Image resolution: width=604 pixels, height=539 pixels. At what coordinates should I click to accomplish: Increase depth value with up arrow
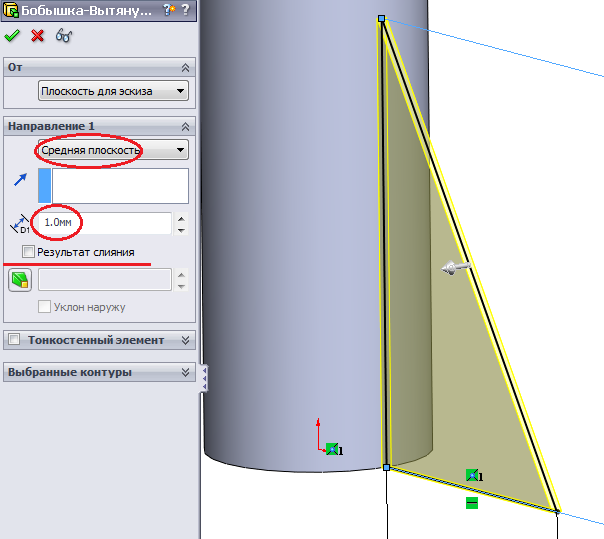181,219
